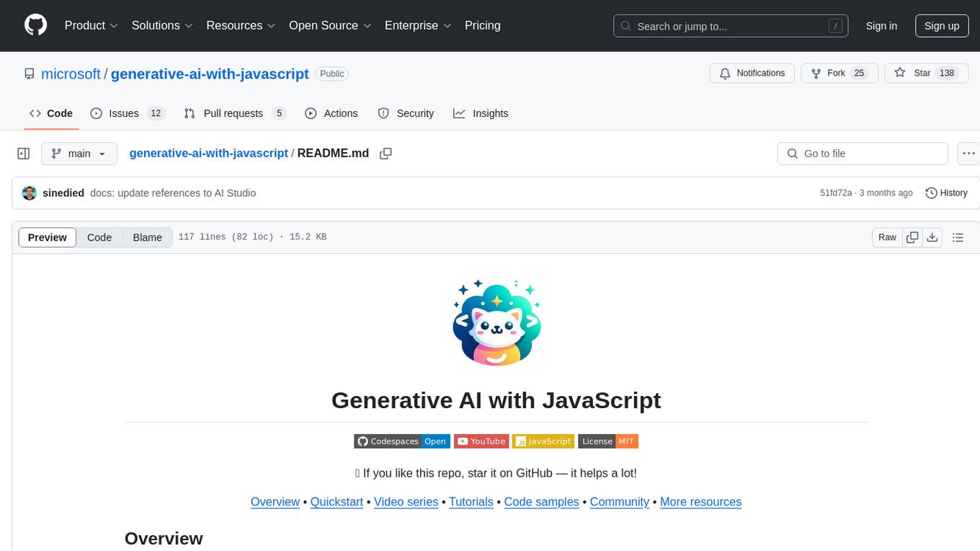The height and width of the screenshot is (551, 980).
Task: Download the raw file
Action: click(932, 237)
